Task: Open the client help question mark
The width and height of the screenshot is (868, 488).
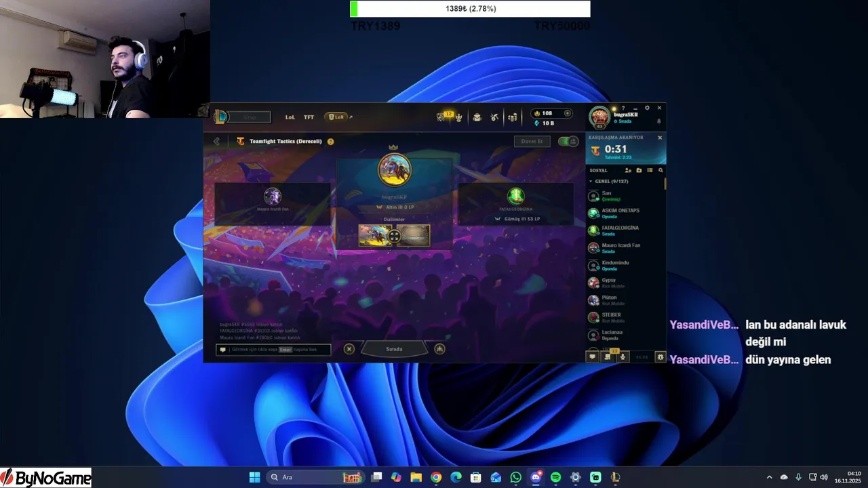Action: [623, 108]
